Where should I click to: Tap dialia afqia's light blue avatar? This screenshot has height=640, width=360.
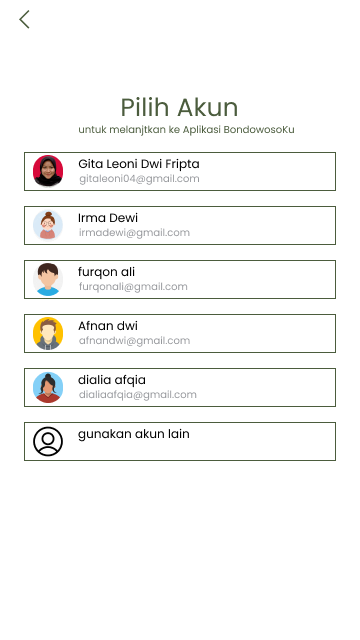point(48,387)
